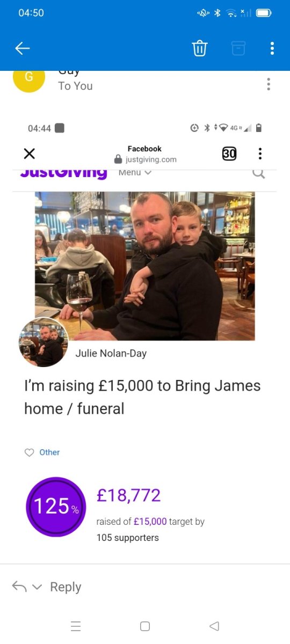Open the fundraiser photo of man and child
This screenshot has width=290, height=644.
tap(145, 266)
